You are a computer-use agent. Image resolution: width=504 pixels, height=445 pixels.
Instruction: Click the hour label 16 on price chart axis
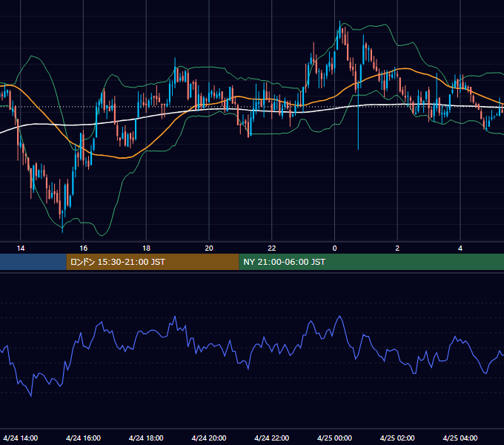[83, 248]
